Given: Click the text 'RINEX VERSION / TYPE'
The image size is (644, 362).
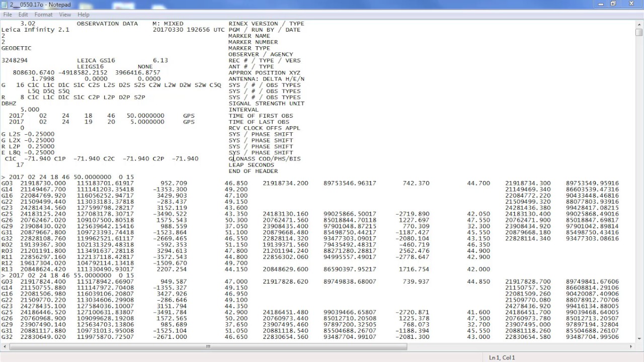Looking at the screenshot, I should coord(266,24).
